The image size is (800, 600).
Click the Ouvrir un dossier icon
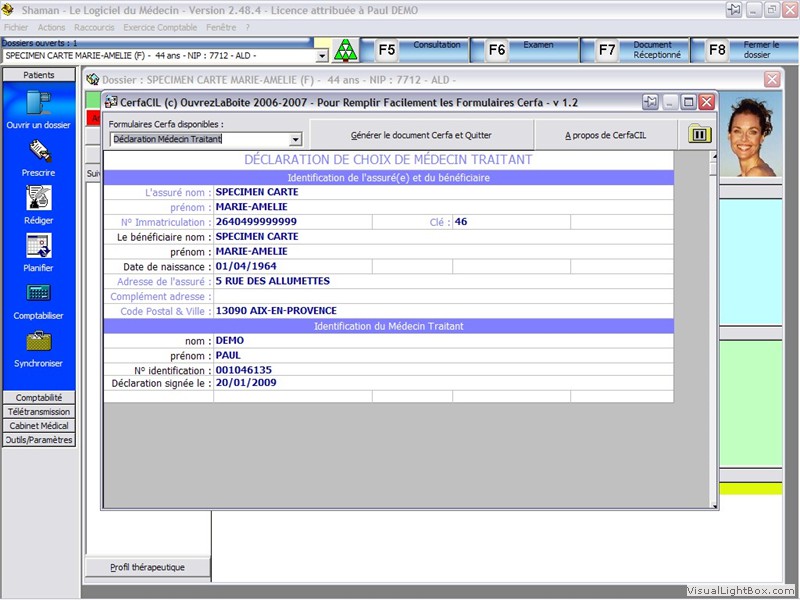pos(38,103)
